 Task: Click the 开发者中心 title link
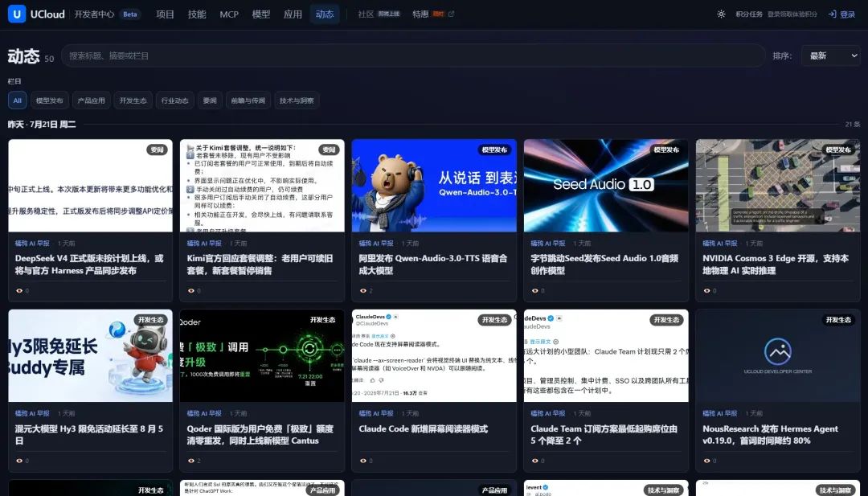(94, 14)
